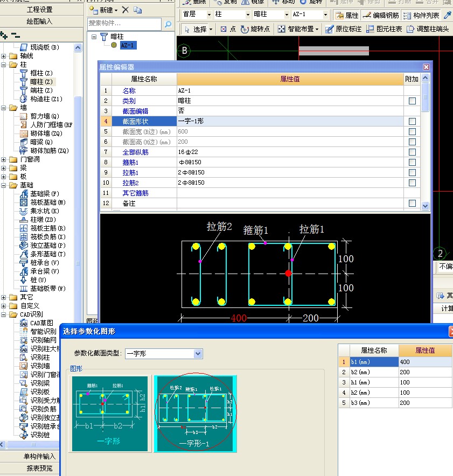Toggle 附加 checkbox for 截面宽 row
The height and width of the screenshot is (476, 453).
click(x=412, y=131)
